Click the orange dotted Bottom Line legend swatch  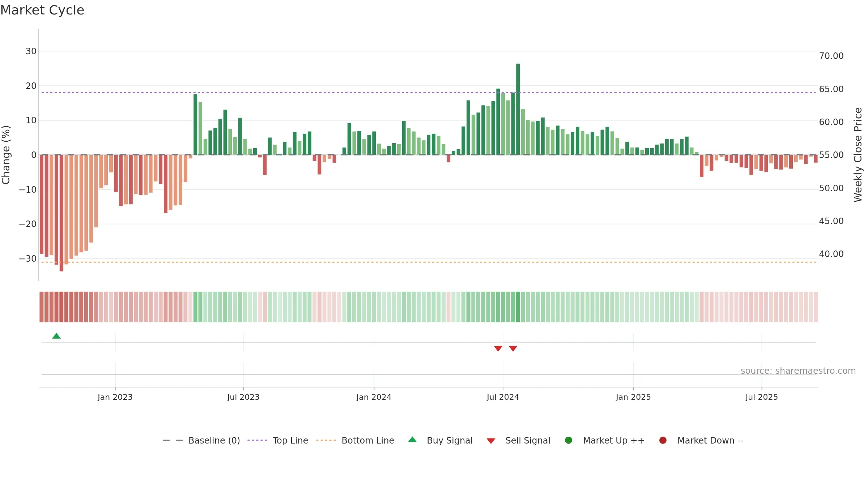click(326, 440)
